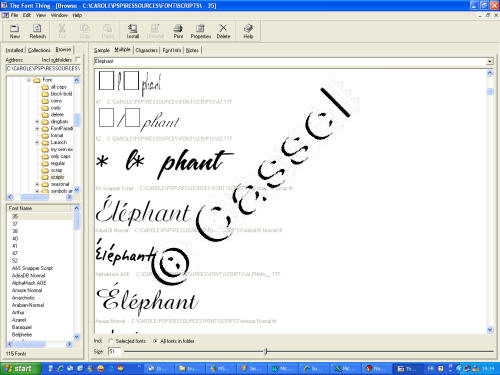Click the New toolbar icon
The height and width of the screenshot is (375, 500).
15,31
